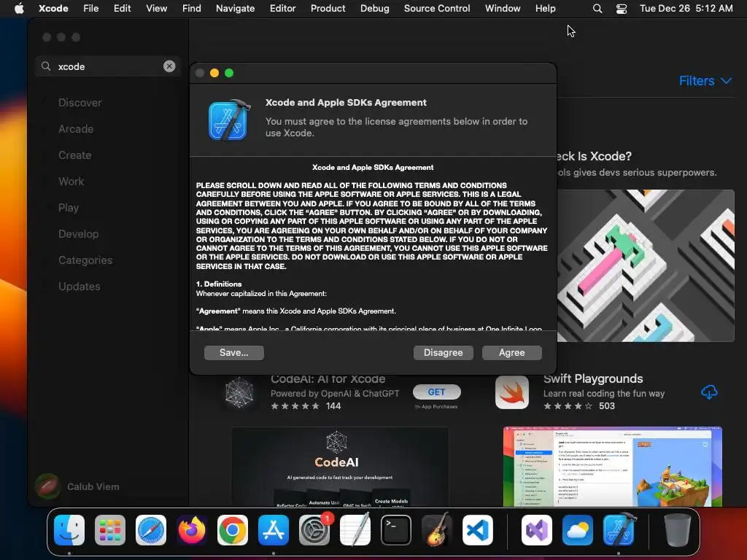Open Visual Studio from the Dock

tap(537, 530)
